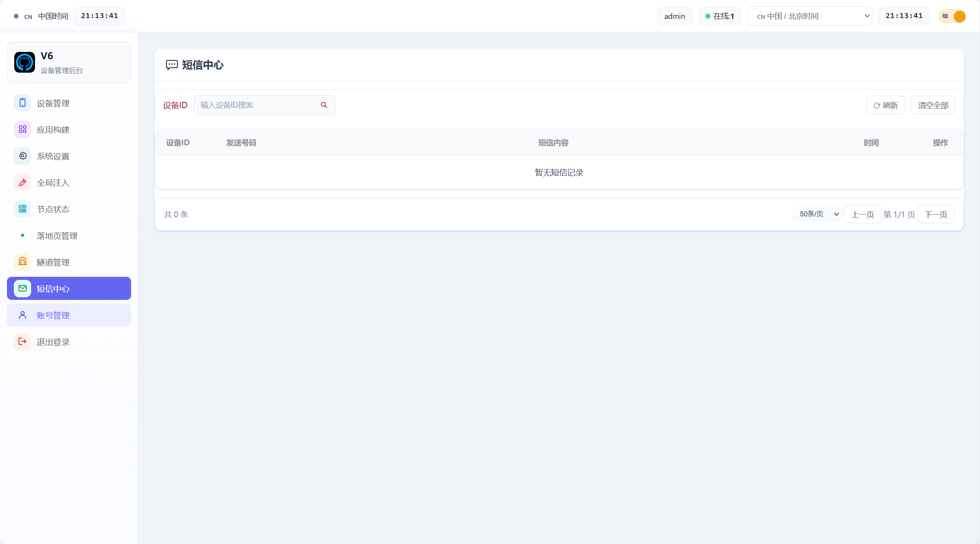Select 系统设置 from the sidebar

point(69,156)
